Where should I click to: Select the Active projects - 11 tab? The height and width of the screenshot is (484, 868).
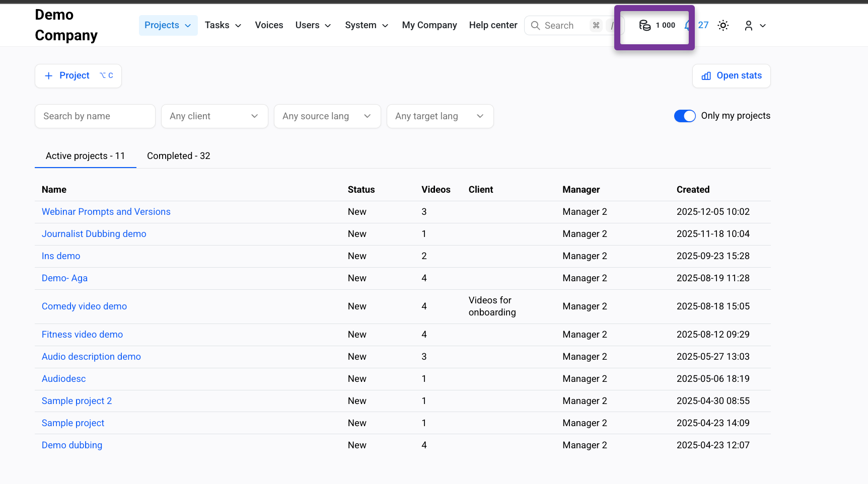click(x=85, y=156)
